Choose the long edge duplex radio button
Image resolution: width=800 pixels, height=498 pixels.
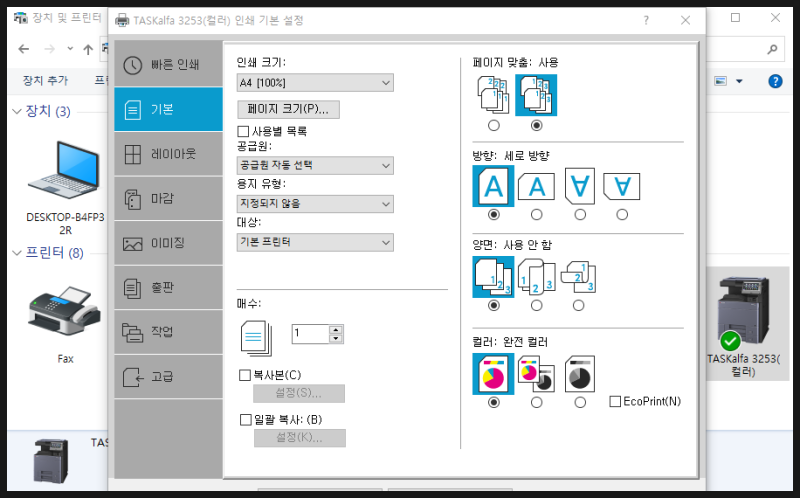tap(536, 305)
